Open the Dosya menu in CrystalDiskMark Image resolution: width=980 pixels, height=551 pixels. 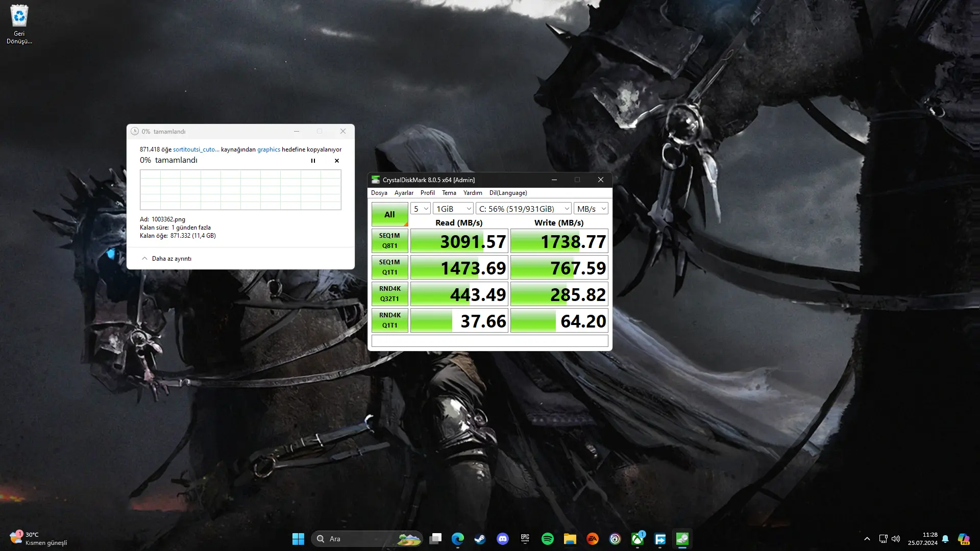point(379,193)
